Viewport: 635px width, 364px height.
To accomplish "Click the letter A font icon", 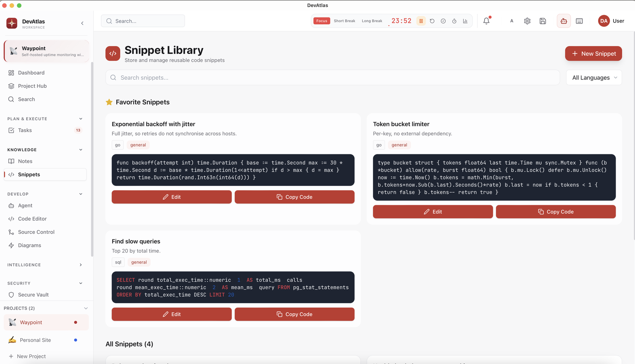I will [x=512, y=21].
